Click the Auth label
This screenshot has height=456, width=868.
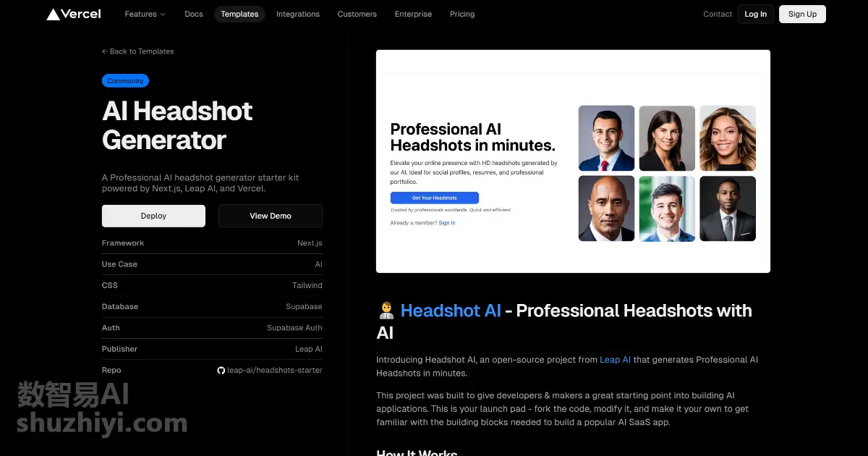[111, 328]
